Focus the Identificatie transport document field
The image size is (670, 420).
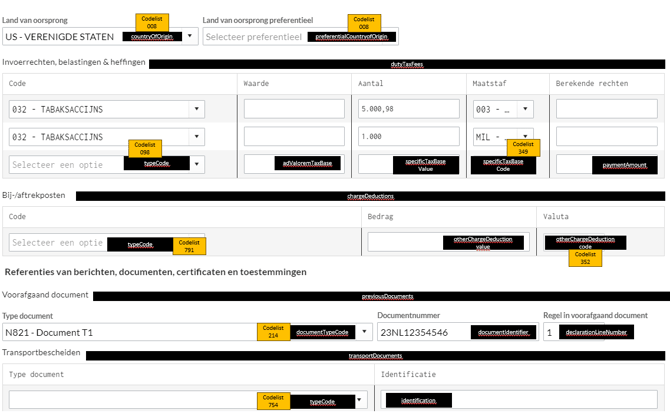(x=519, y=400)
